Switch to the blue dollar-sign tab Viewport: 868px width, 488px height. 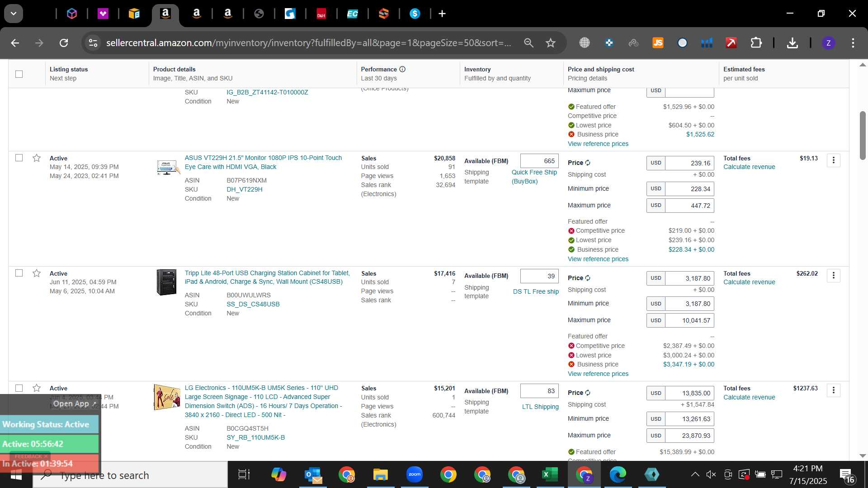pyautogui.click(x=415, y=14)
